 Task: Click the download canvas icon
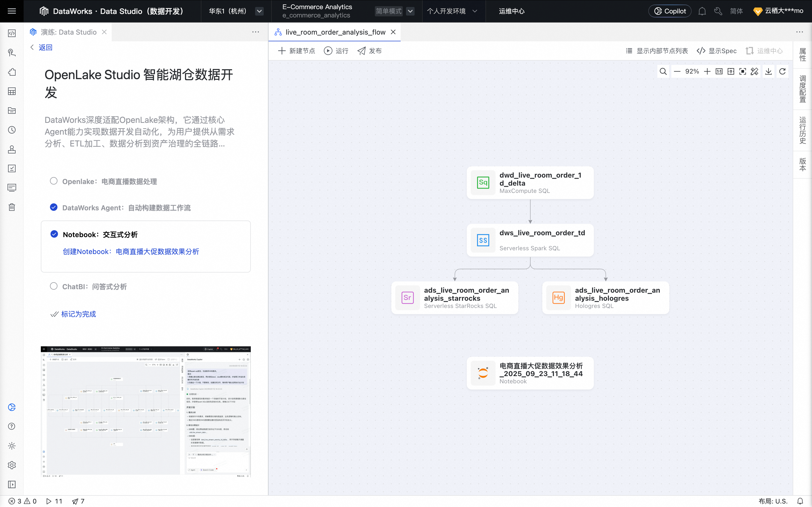coord(769,71)
